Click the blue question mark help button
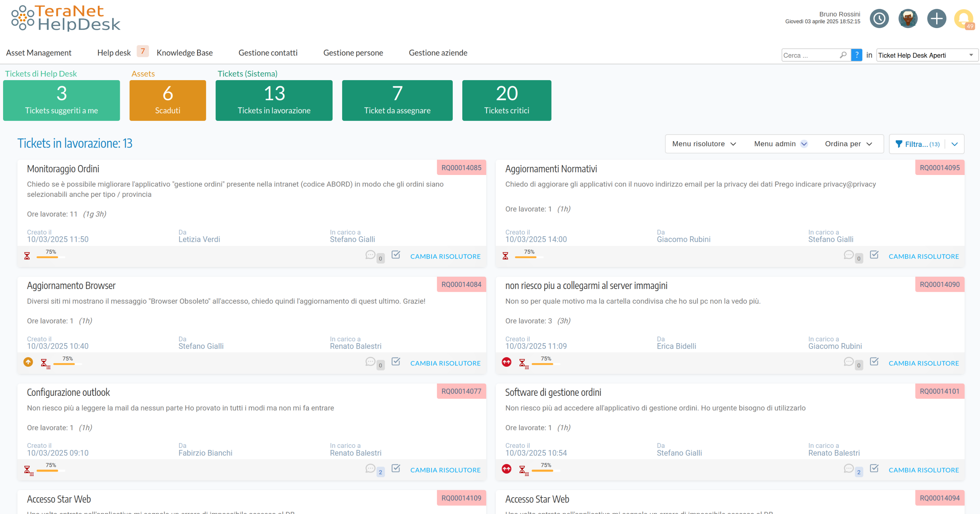980x514 pixels. click(856, 55)
